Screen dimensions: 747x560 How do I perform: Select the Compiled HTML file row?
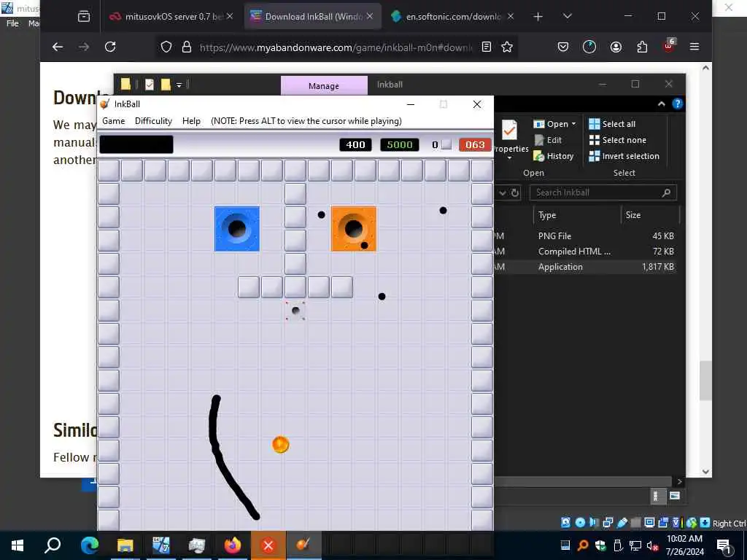pos(584,252)
